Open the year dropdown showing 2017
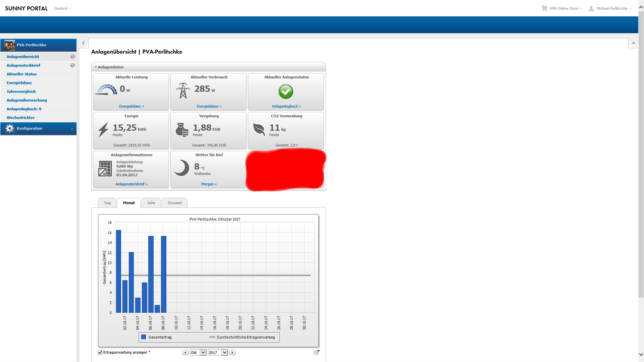 [224, 352]
